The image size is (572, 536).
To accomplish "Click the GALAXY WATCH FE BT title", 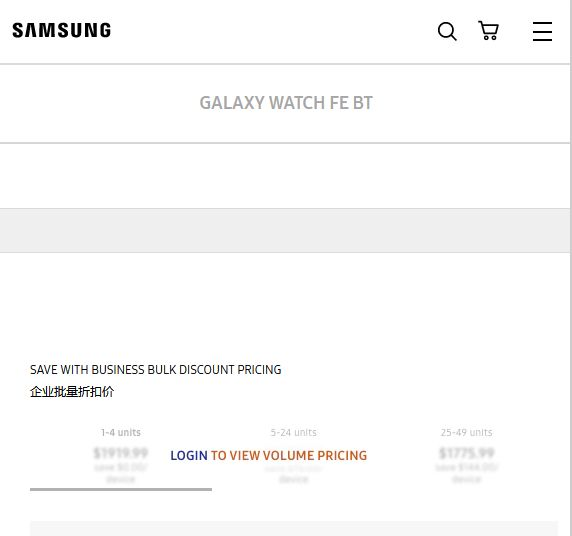I will click(286, 103).
